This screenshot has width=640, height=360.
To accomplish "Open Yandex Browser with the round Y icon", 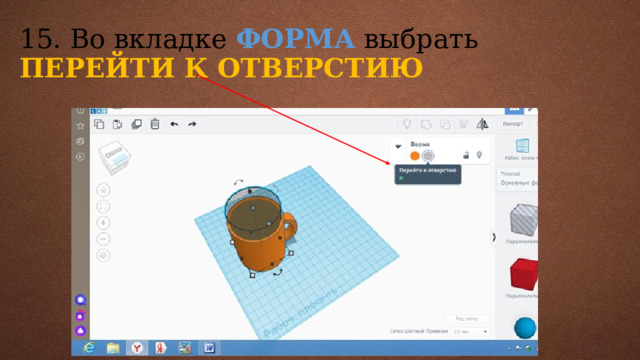I will [137, 348].
